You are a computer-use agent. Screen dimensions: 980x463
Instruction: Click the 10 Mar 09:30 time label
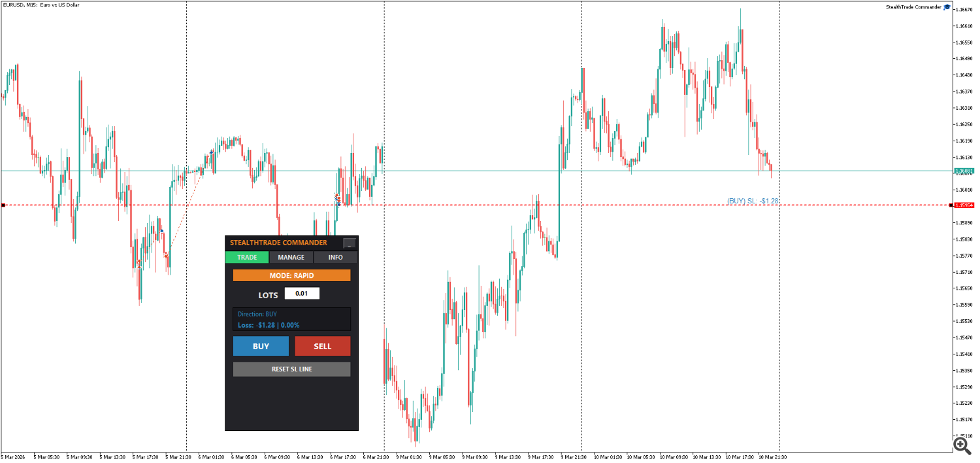coord(674,457)
